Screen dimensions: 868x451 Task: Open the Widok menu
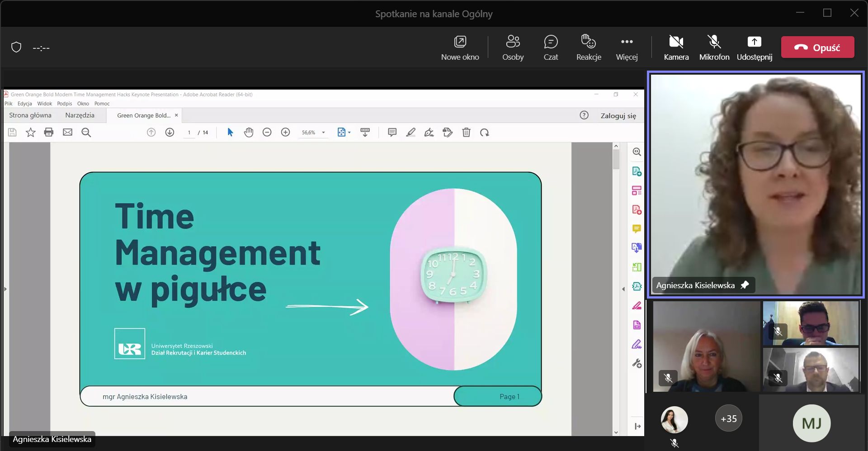44,104
